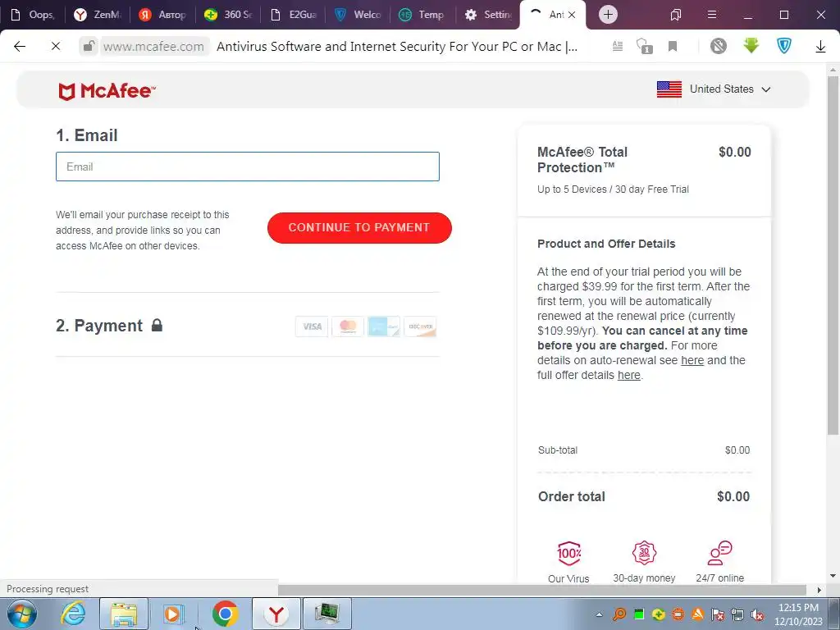Click the 100% virus guarantee badge icon
The height and width of the screenshot is (630, 840).
568,553
